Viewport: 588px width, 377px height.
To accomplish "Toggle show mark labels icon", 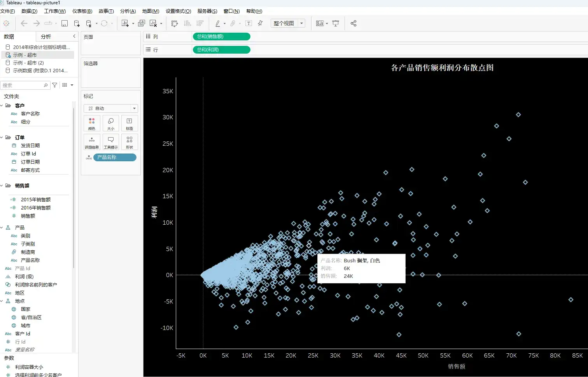I will point(248,23).
